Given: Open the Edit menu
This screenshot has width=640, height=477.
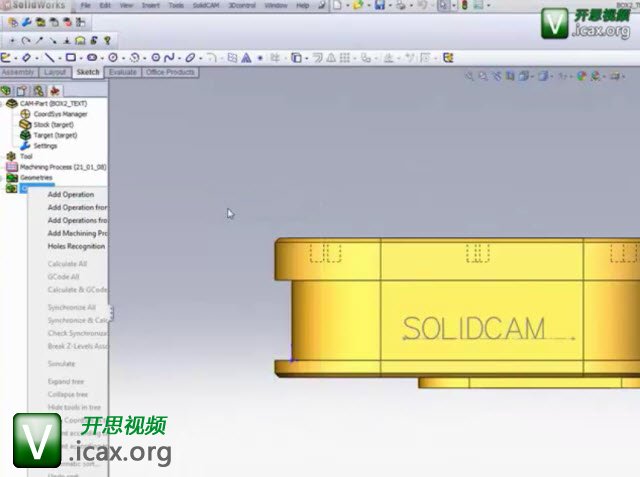Looking at the screenshot, I should pos(105,6).
